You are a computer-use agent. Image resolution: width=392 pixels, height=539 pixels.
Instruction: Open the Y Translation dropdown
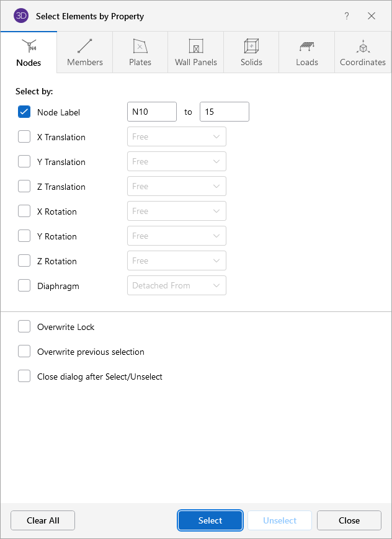pos(176,161)
